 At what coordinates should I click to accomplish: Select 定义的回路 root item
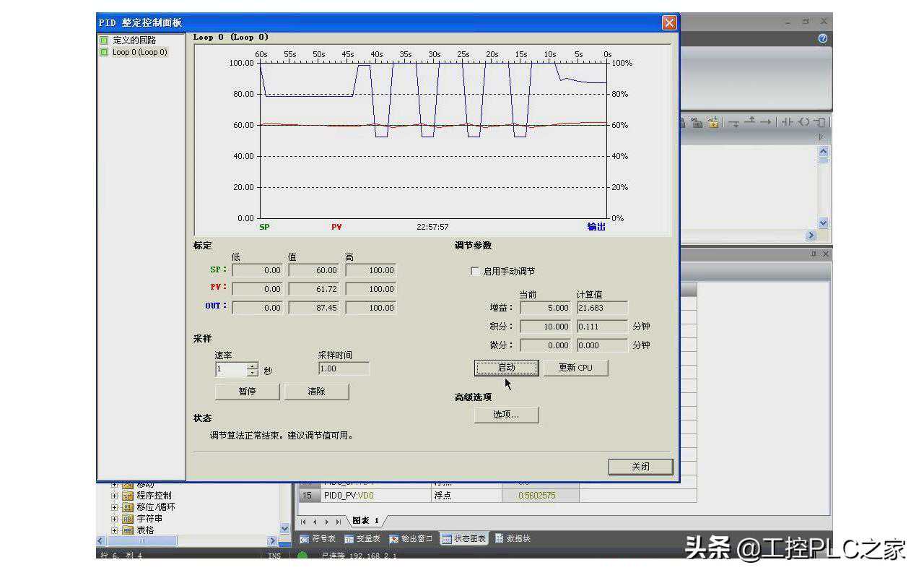(134, 40)
